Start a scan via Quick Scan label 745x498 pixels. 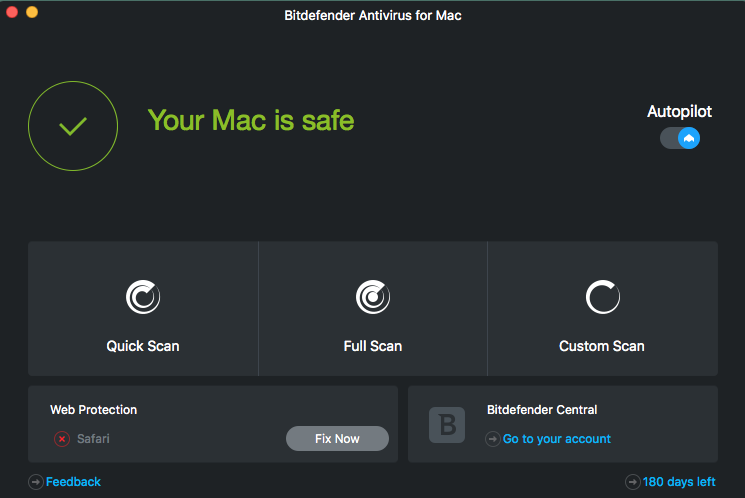coord(143,346)
